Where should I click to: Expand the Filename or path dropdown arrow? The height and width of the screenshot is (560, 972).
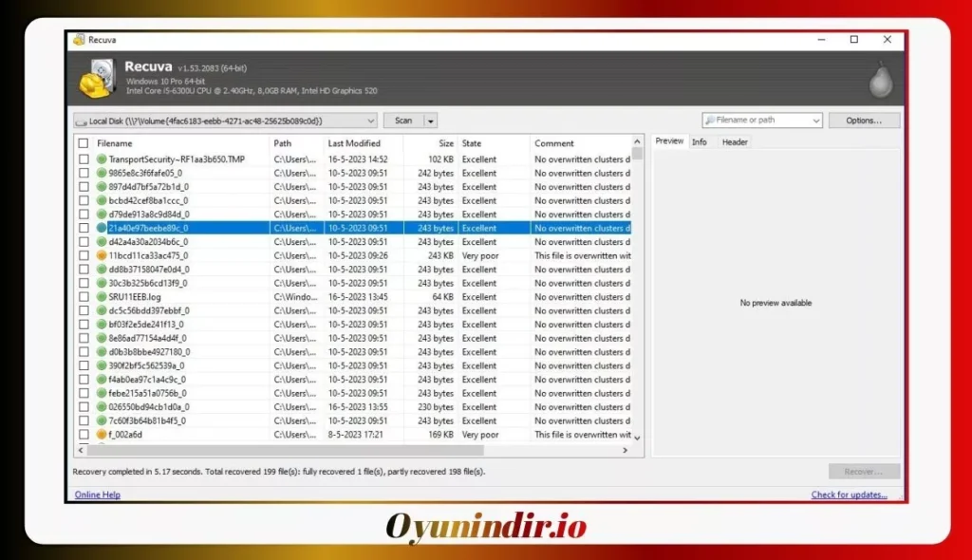tap(815, 121)
